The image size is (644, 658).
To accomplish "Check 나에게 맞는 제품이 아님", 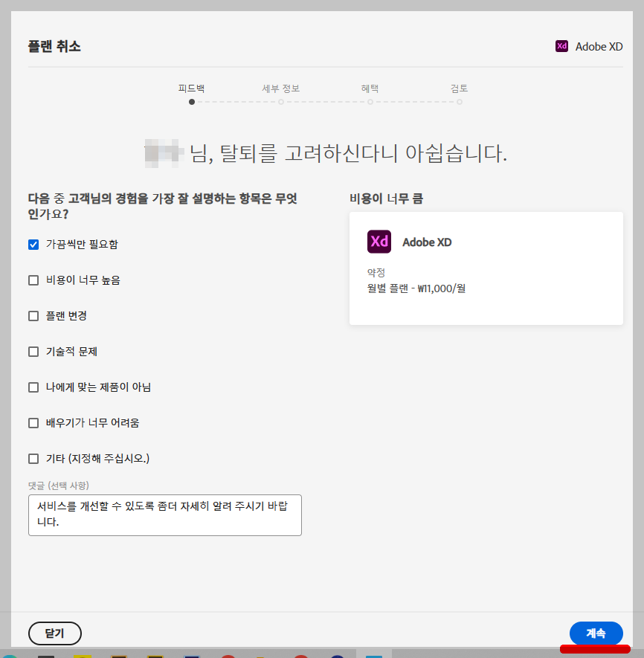I will tap(33, 387).
